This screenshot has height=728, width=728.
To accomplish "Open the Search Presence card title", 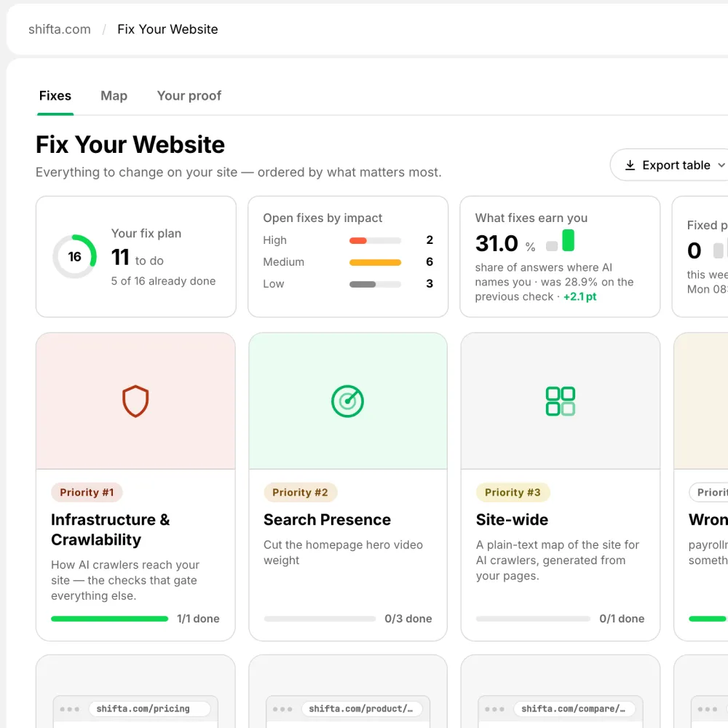I will [x=327, y=520].
